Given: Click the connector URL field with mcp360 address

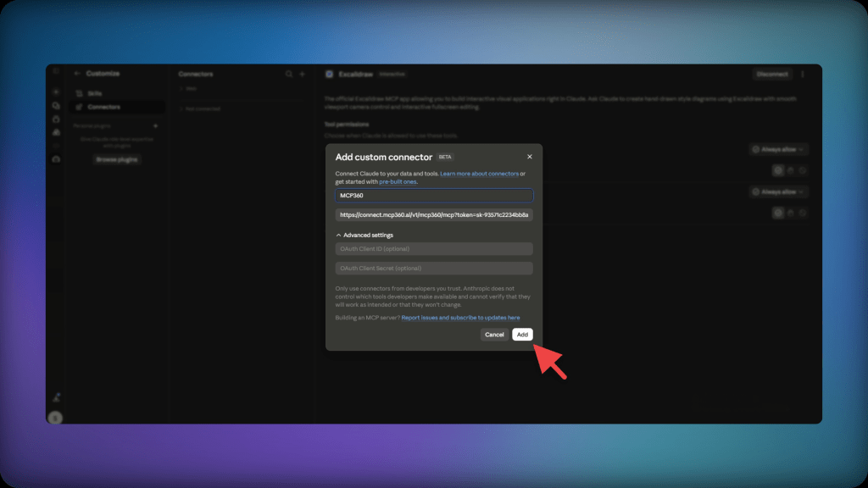Looking at the screenshot, I should (x=434, y=214).
